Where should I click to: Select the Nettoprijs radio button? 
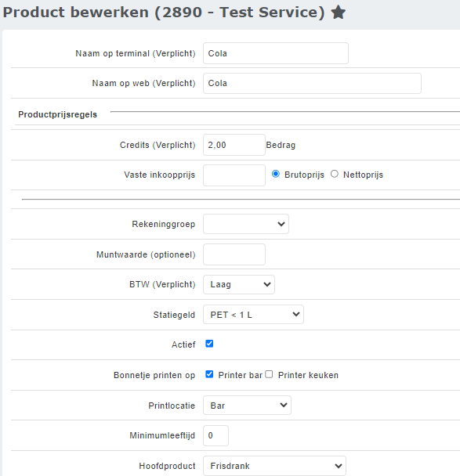334,174
